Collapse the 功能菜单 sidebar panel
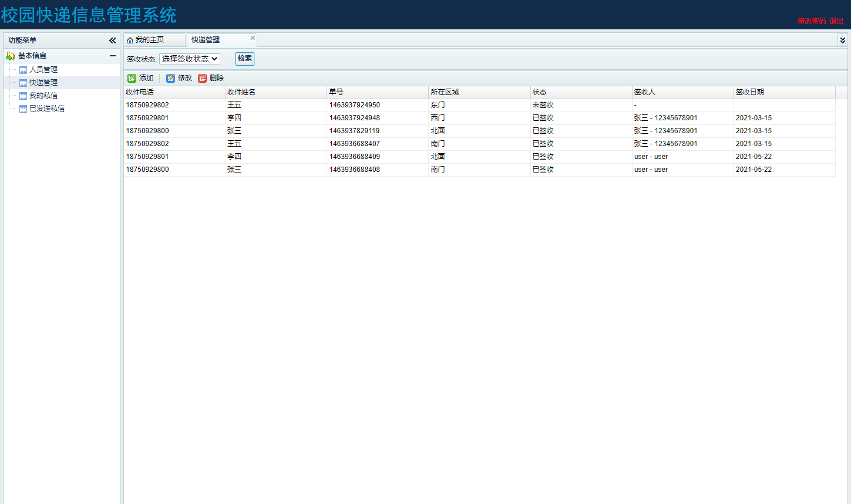The width and height of the screenshot is (851, 504). tap(112, 40)
